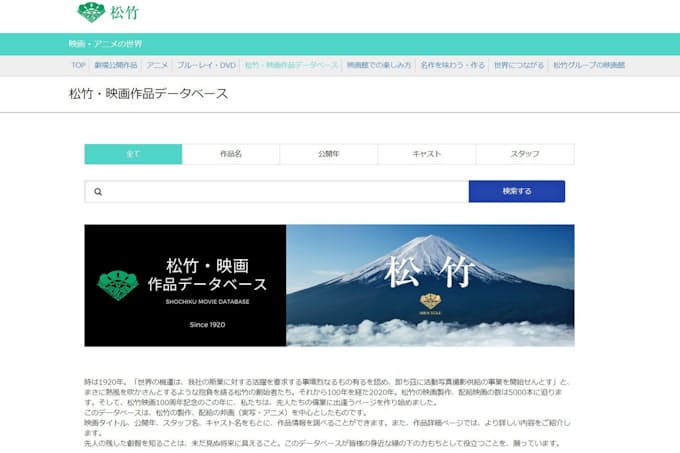Choose the キャスト filter tab
The image size is (680, 453).
tap(427, 154)
